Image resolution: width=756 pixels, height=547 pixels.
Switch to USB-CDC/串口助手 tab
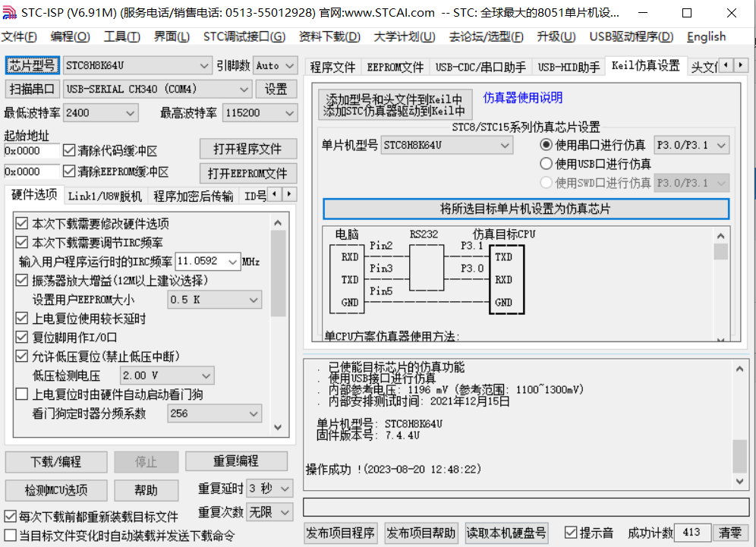[x=480, y=67]
